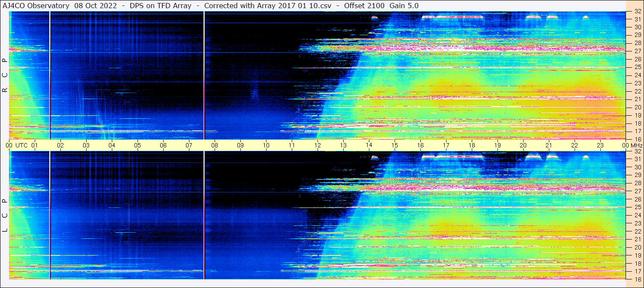Click the 32 MHz label of LCP panel
The image size is (644, 288).
tap(638, 151)
